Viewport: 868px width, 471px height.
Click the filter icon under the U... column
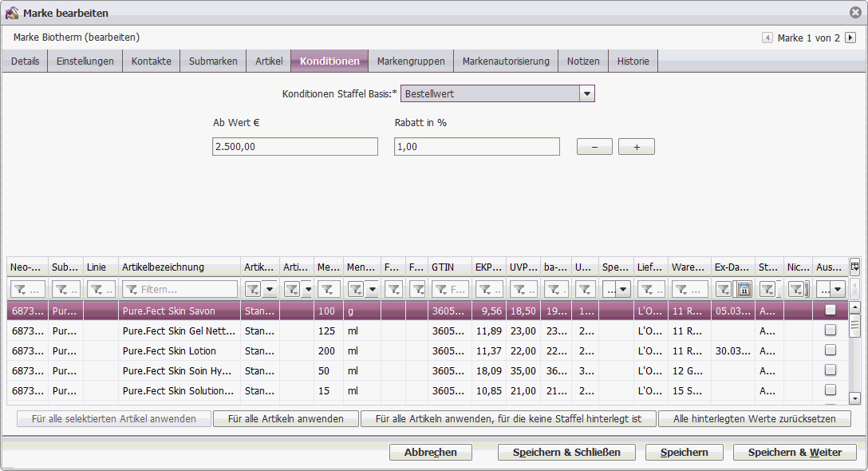[585, 289]
